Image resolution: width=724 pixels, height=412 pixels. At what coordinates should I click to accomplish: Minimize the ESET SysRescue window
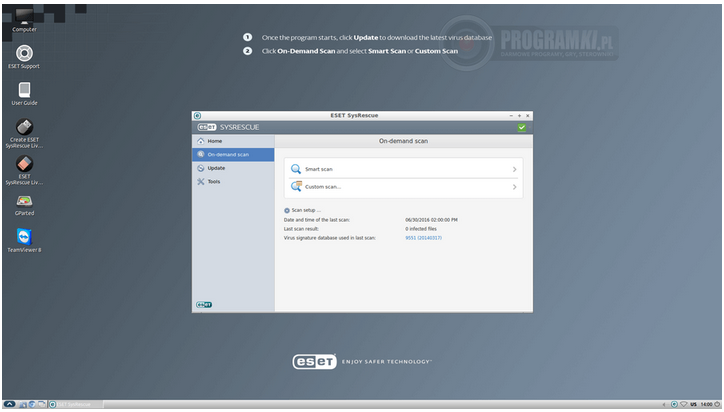511,116
